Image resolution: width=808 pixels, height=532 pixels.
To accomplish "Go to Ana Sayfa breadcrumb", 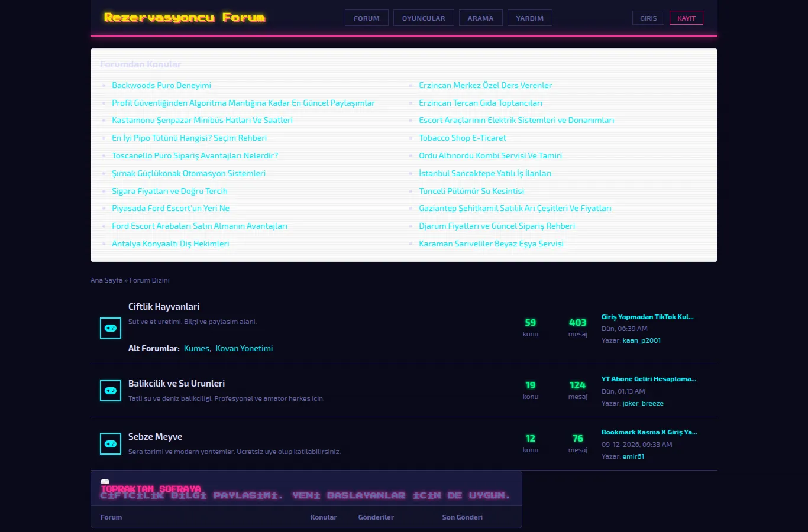I will (106, 280).
